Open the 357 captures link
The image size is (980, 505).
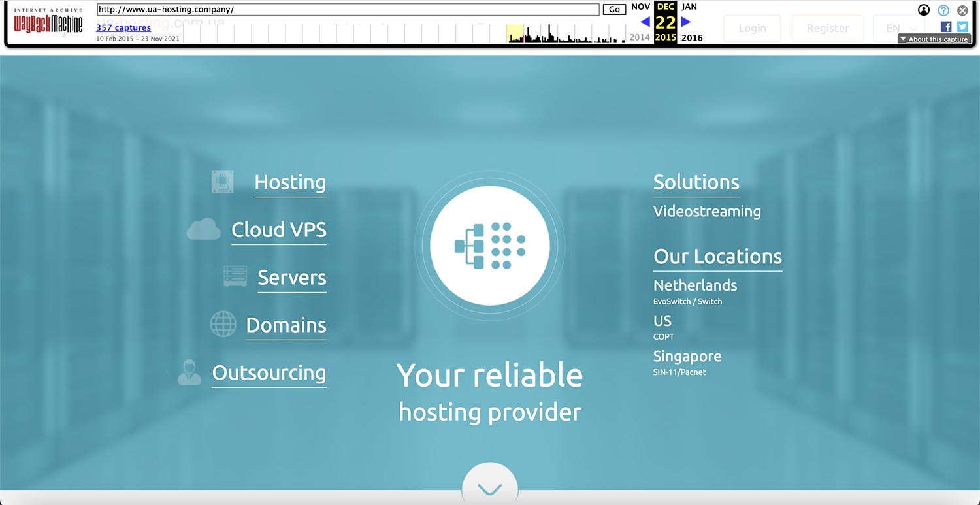pos(123,27)
